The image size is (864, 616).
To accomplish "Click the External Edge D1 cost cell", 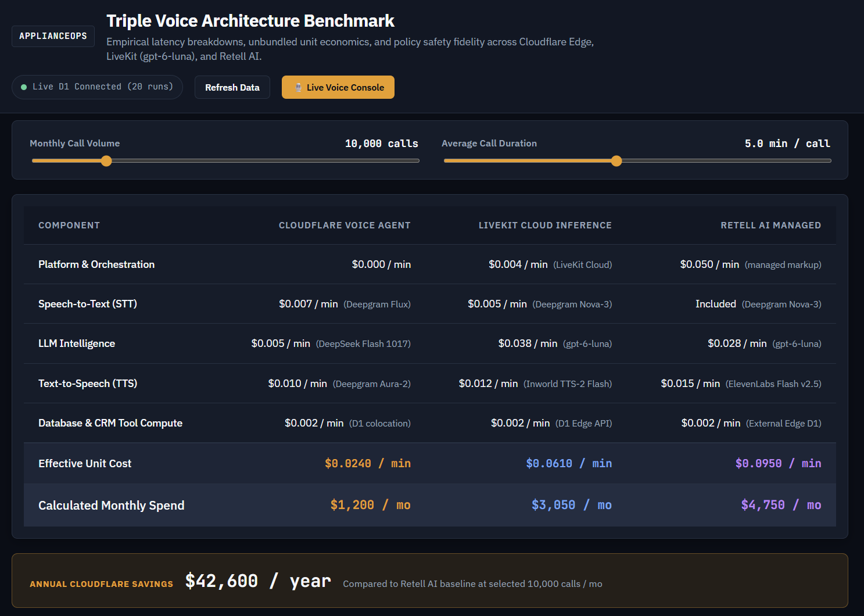I will click(x=751, y=423).
